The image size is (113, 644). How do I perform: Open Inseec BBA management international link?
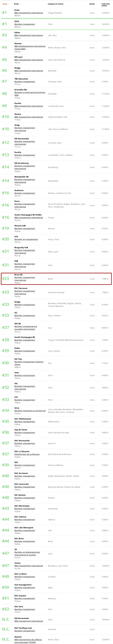28,566
